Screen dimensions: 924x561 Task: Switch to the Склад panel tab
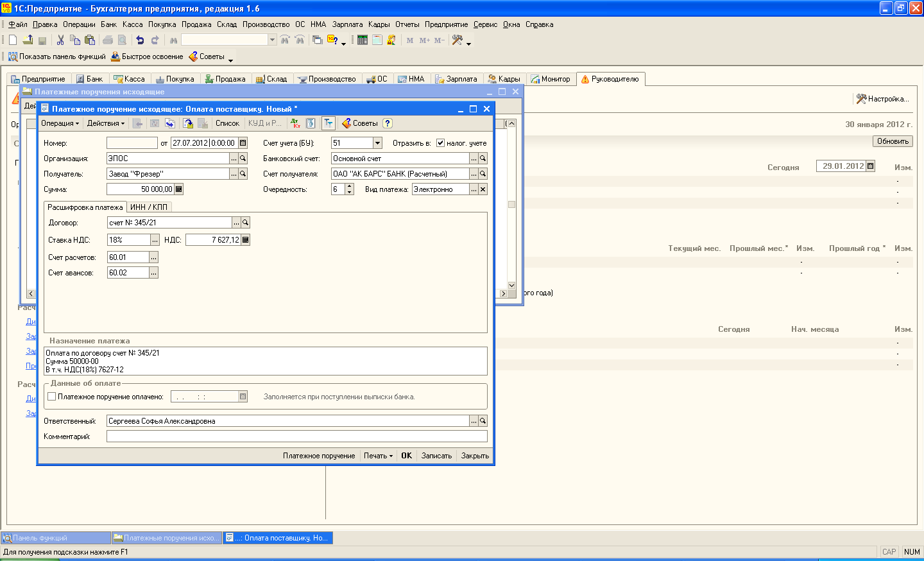point(272,79)
